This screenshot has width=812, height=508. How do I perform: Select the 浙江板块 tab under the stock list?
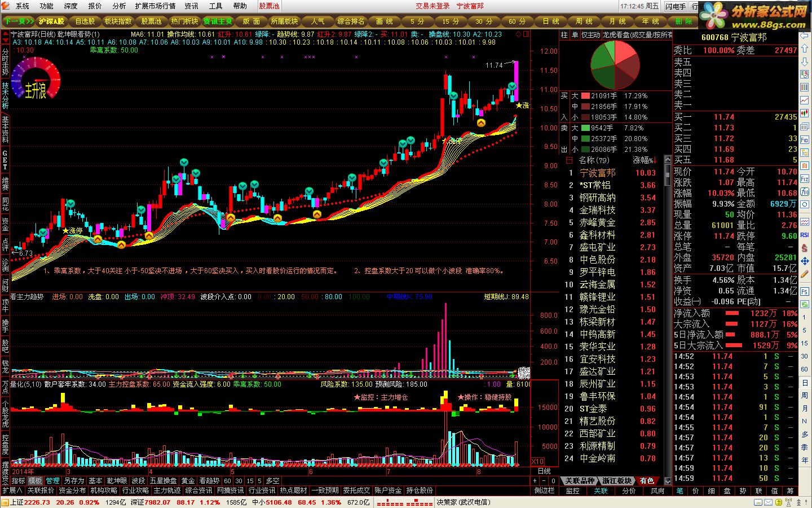point(616,481)
